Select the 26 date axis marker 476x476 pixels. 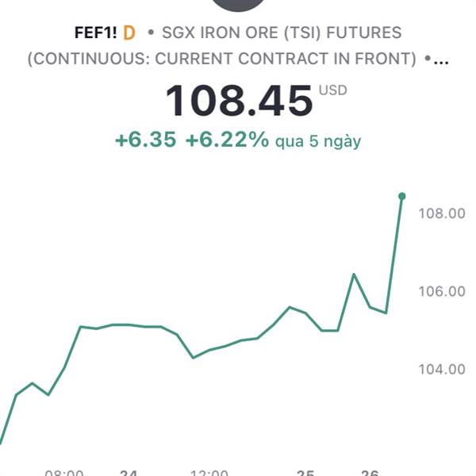(370, 473)
